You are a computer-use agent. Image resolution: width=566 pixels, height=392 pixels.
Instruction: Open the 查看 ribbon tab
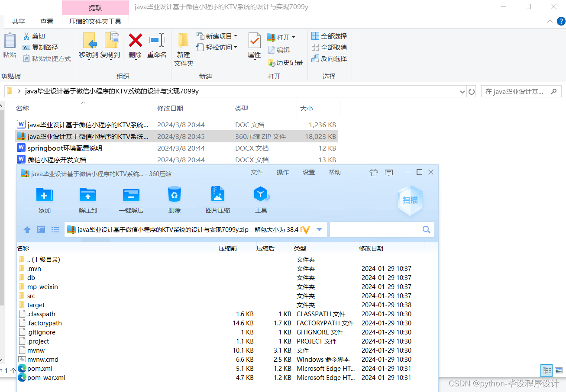pos(47,21)
